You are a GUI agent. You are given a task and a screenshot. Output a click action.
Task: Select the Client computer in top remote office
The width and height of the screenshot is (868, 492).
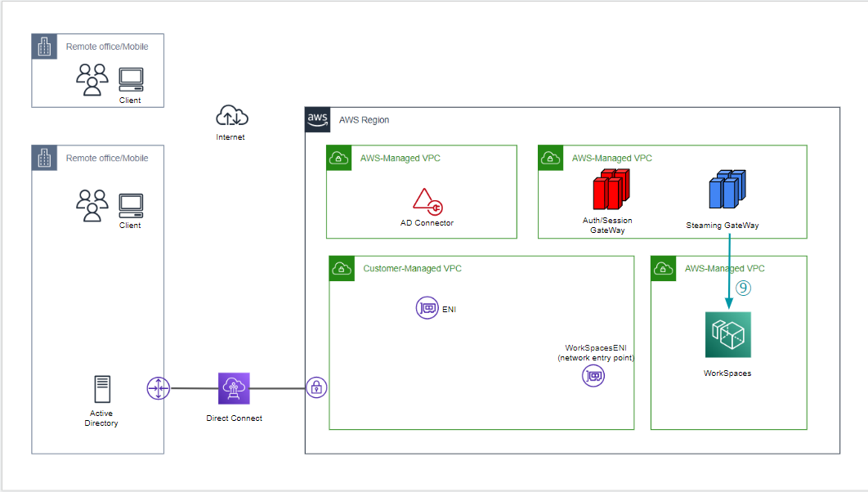[132, 80]
